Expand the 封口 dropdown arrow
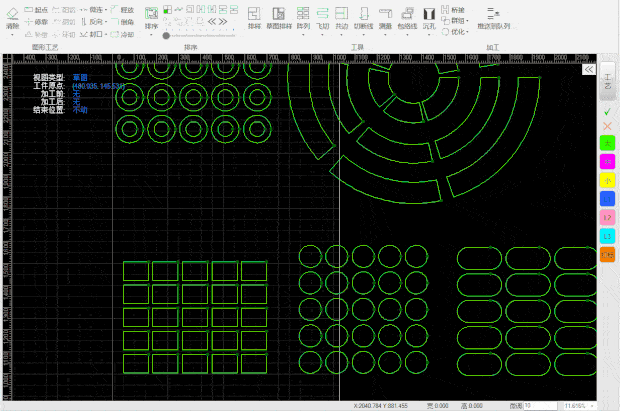The height and width of the screenshot is (411, 620). click(106, 35)
